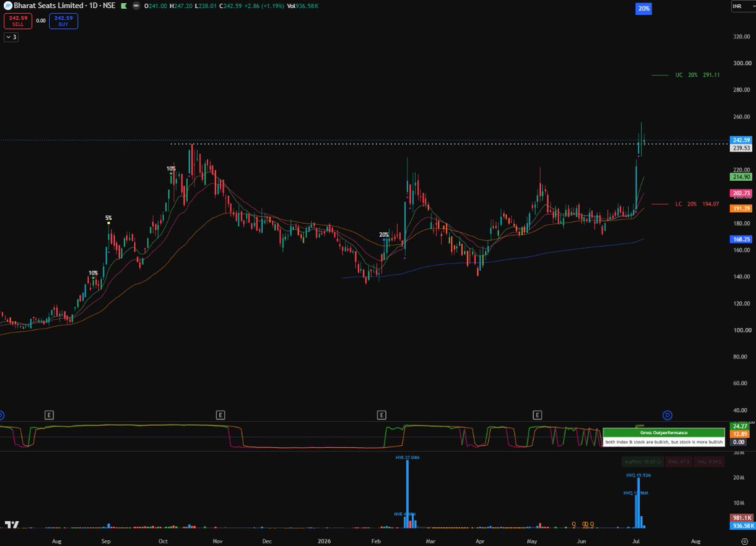Click the HVE 27.04M volume label
756x546 pixels.
(407, 458)
